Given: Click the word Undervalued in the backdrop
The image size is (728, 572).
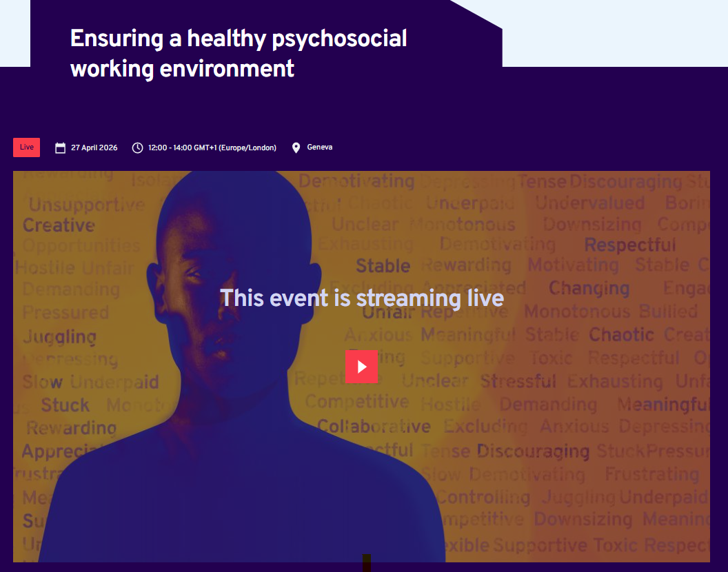Looking at the screenshot, I should 589,203.
